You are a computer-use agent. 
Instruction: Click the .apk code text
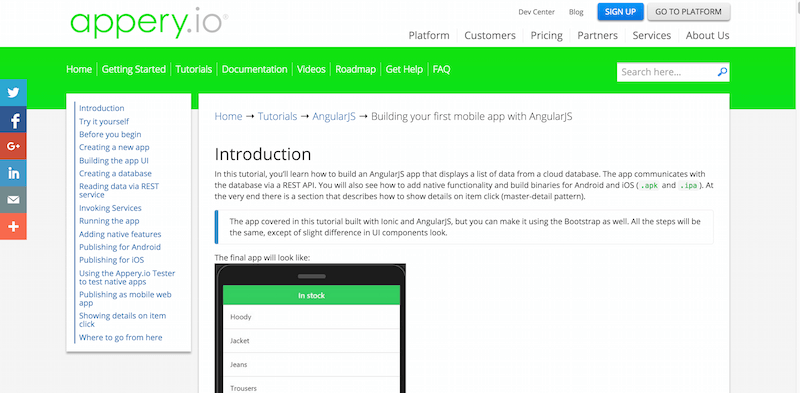pos(649,186)
